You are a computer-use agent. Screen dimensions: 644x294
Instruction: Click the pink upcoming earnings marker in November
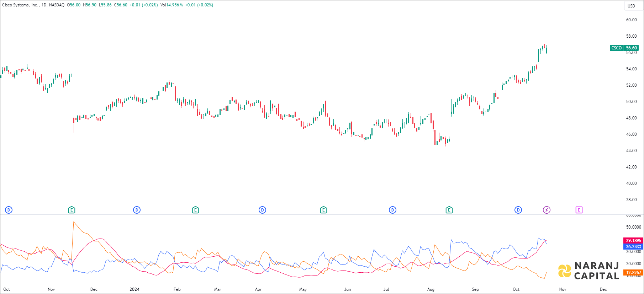tap(579, 210)
